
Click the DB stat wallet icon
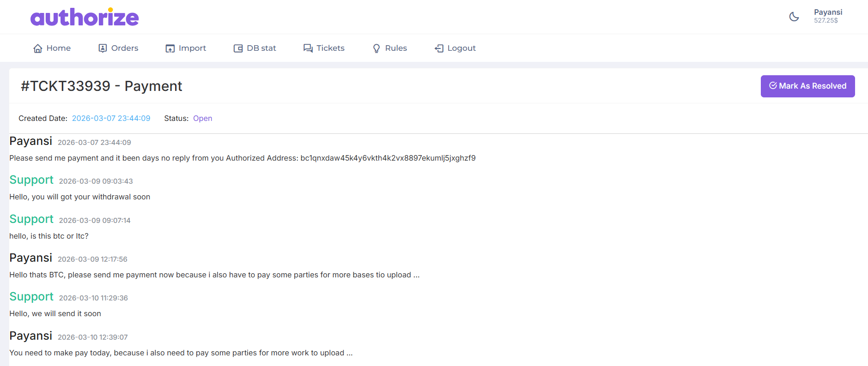tap(238, 48)
